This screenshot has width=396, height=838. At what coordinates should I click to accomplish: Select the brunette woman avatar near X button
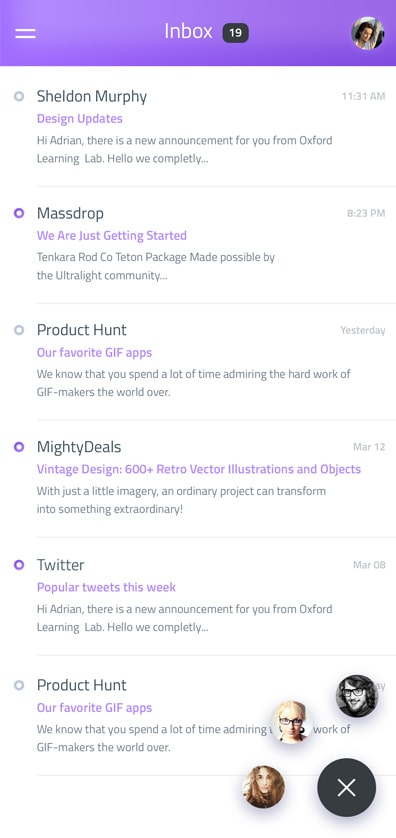[x=263, y=787]
